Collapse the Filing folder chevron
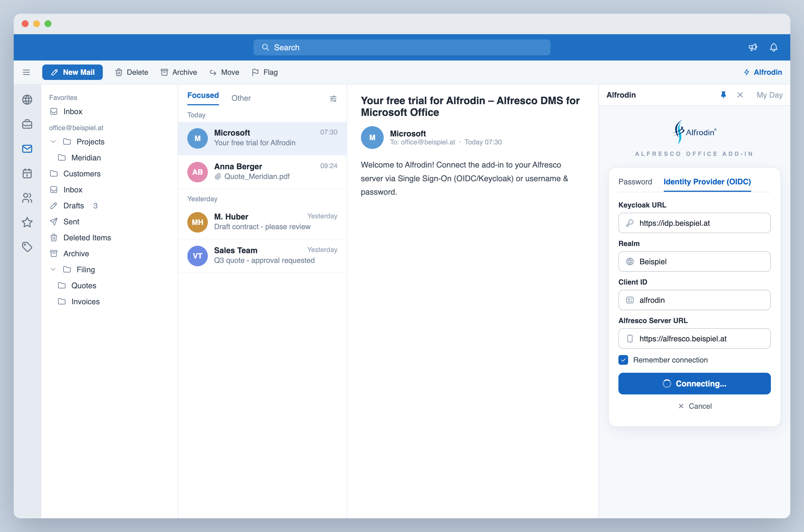Screen dimensions: 804x532 pos(53,269)
